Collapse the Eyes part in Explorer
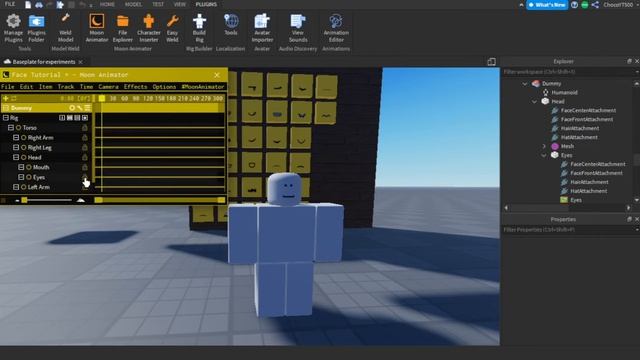The image size is (640, 360). (x=544, y=155)
